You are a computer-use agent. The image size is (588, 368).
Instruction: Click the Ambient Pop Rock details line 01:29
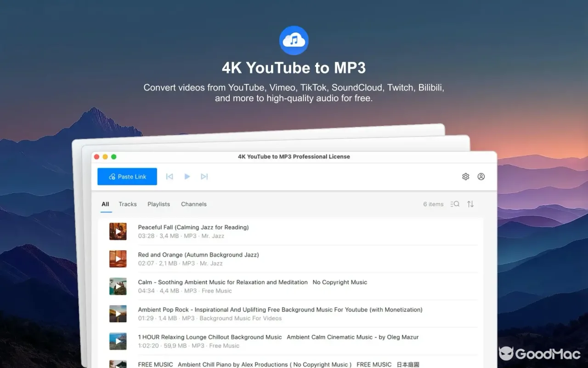pyautogui.click(x=210, y=318)
